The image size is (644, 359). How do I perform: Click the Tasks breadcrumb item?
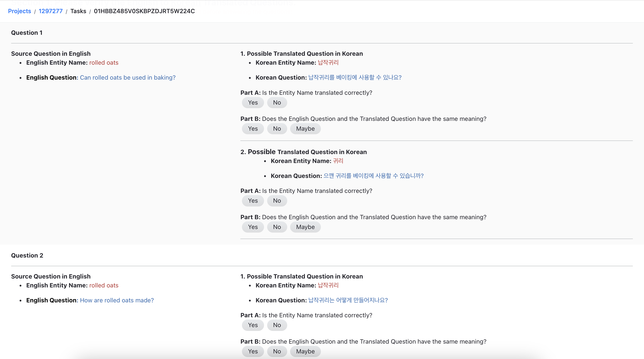78,11
